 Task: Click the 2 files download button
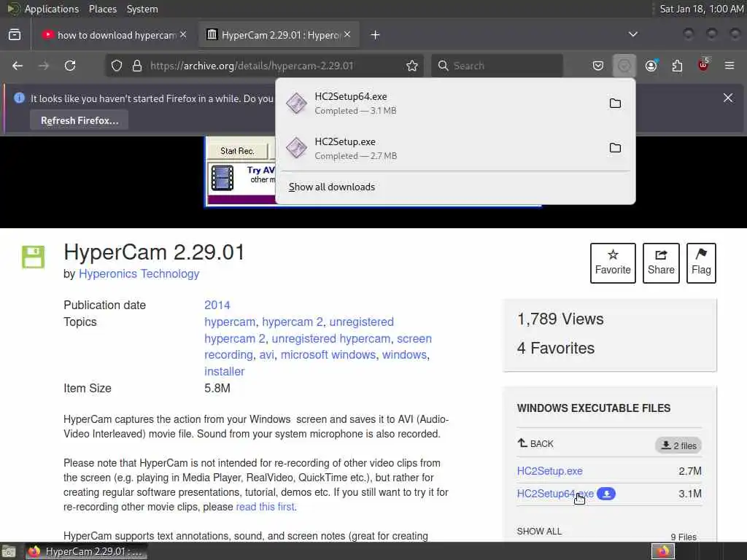[x=678, y=446]
